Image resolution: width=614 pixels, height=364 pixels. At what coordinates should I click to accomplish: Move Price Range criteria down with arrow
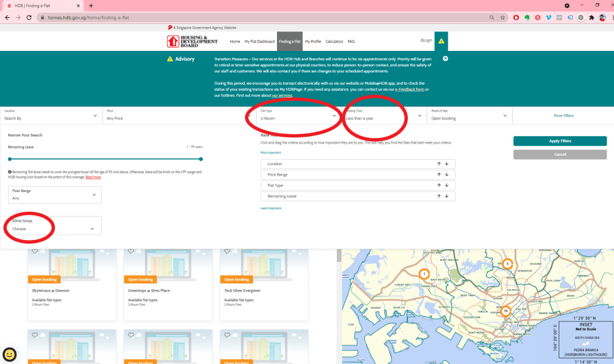447,175
